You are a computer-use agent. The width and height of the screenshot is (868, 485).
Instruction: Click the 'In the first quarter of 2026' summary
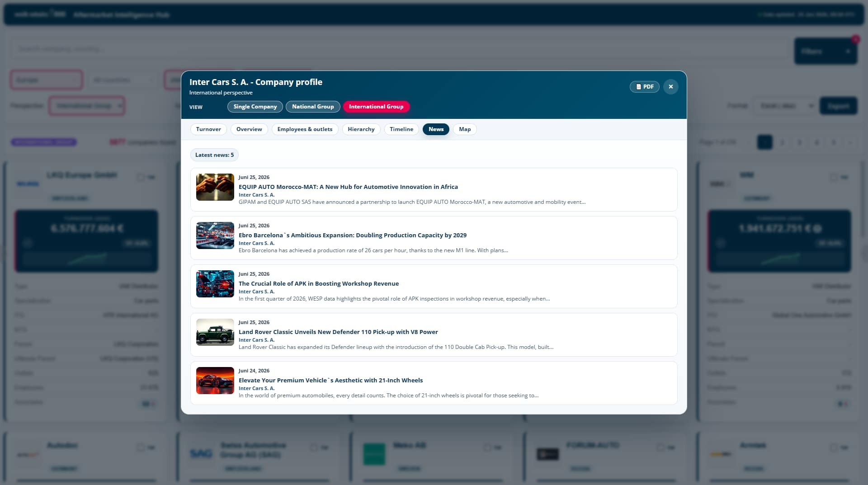pyautogui.click(x=394, y=299)
